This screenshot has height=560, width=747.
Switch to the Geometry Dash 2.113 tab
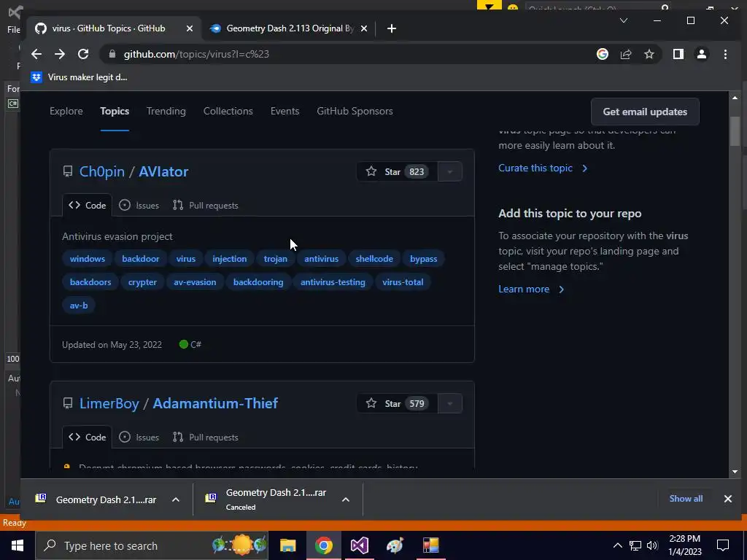point(289,28)
